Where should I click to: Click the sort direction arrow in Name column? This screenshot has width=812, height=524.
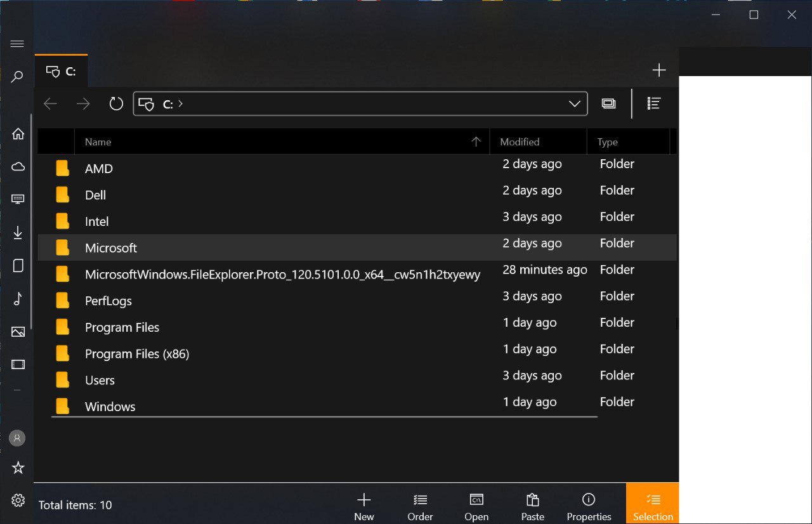coord(476,141)
